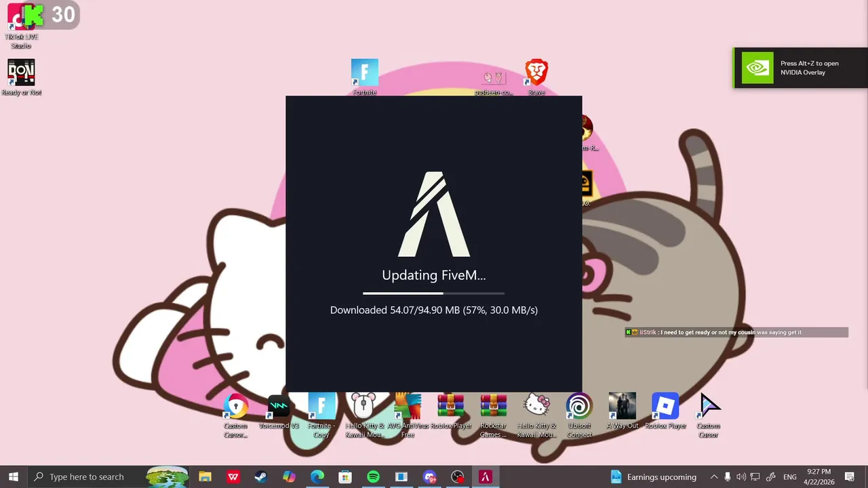Launch AVG AntiVirus Free shortcut

408,415
